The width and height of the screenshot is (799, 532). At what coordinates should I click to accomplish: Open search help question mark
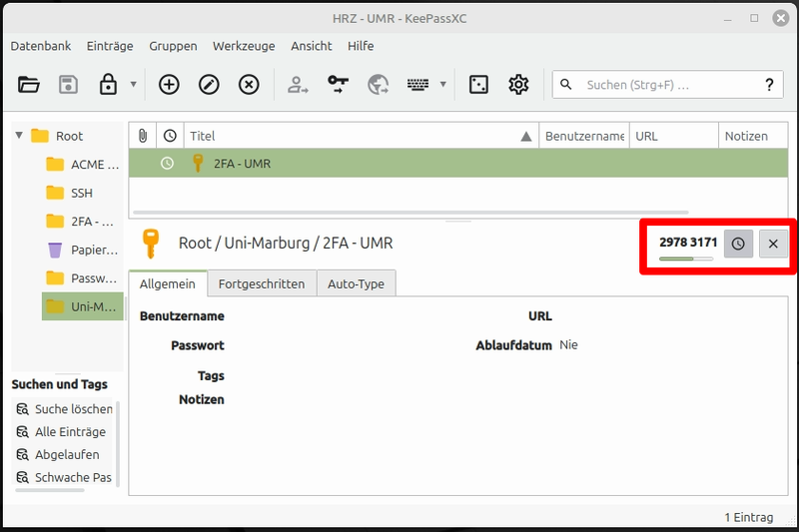pyautogui.click(x=769, y=85)
